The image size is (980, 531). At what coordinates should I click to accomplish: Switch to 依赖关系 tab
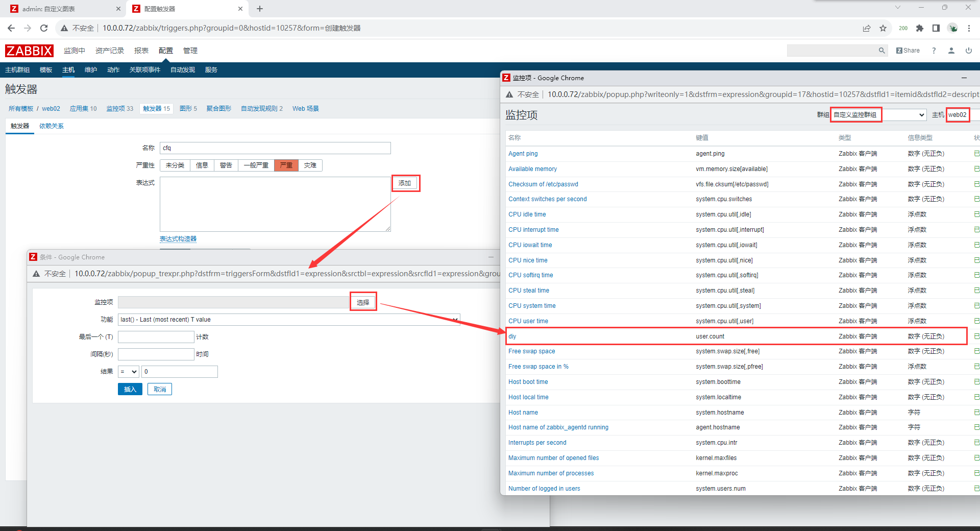pos(52,126)
